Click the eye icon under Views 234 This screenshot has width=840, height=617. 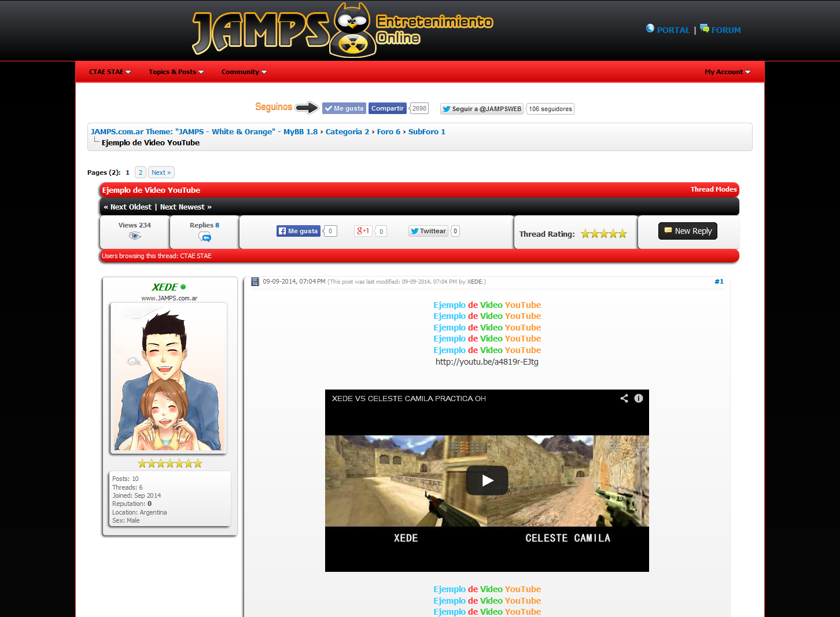click(x=135, y=236)
